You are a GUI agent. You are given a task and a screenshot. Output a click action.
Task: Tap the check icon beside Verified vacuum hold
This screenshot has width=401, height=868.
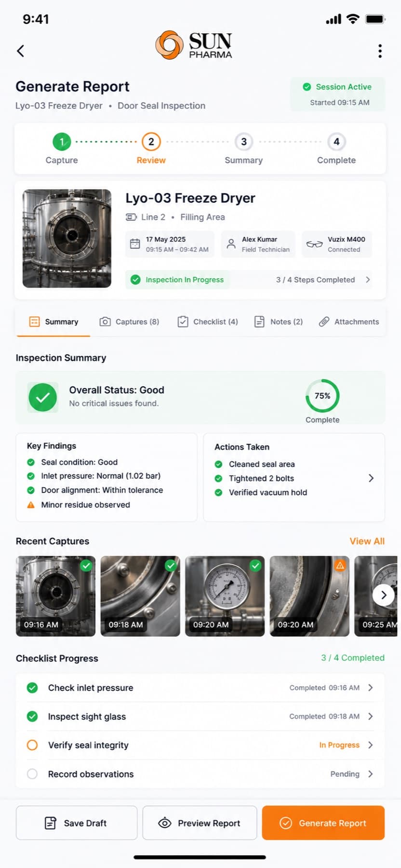(218, 492)
